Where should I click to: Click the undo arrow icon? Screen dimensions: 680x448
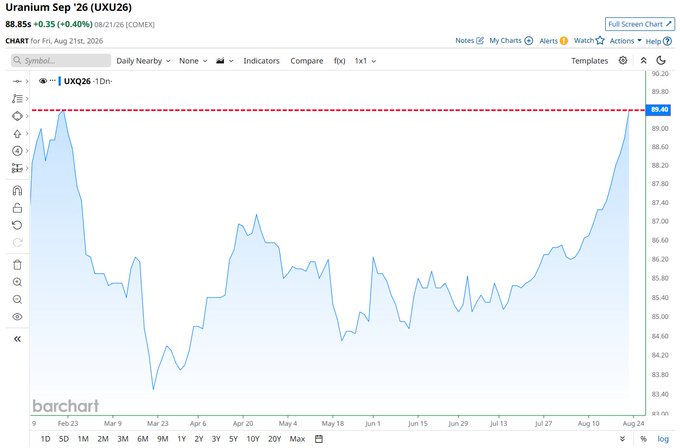[x=17, y=225]
